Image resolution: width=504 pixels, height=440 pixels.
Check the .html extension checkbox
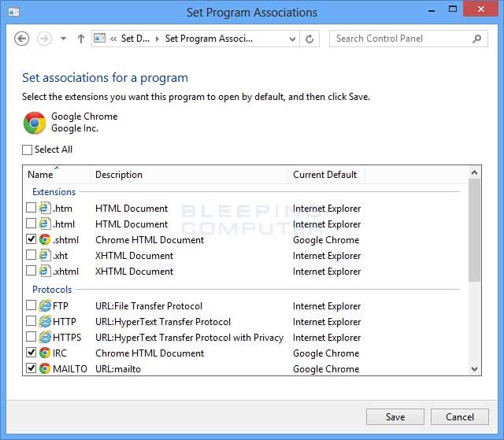31,224
